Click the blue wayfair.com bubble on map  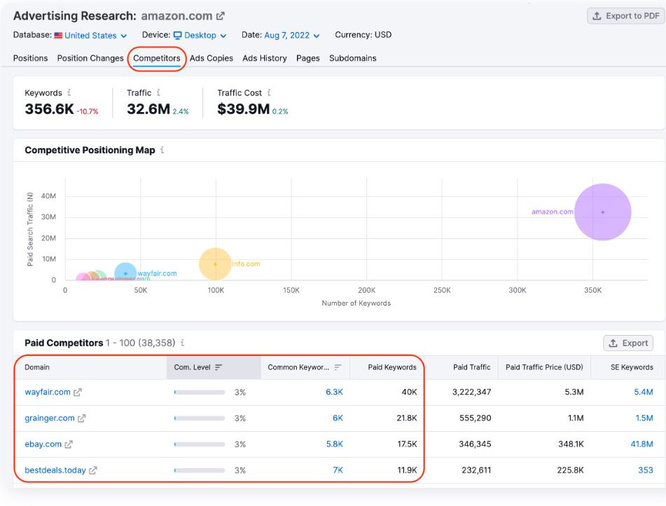125,273
